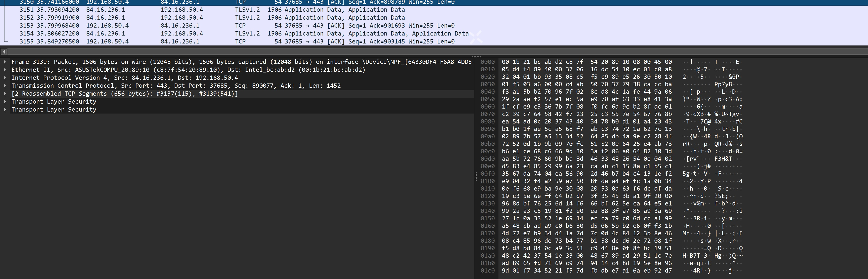This screenshot has height=279, width=868.
Task: Click hex offset label 0000
Action: (488, 62)
